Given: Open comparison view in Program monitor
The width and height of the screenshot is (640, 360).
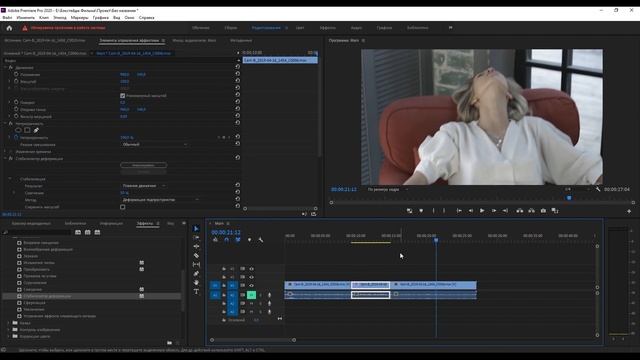Looking at the screenshot, I should pos(555,211).
